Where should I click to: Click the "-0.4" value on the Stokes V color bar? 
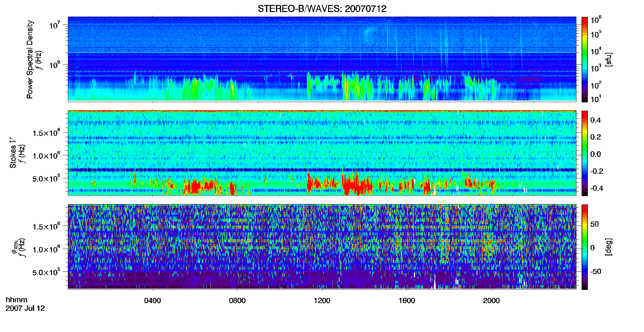point(597,188)
